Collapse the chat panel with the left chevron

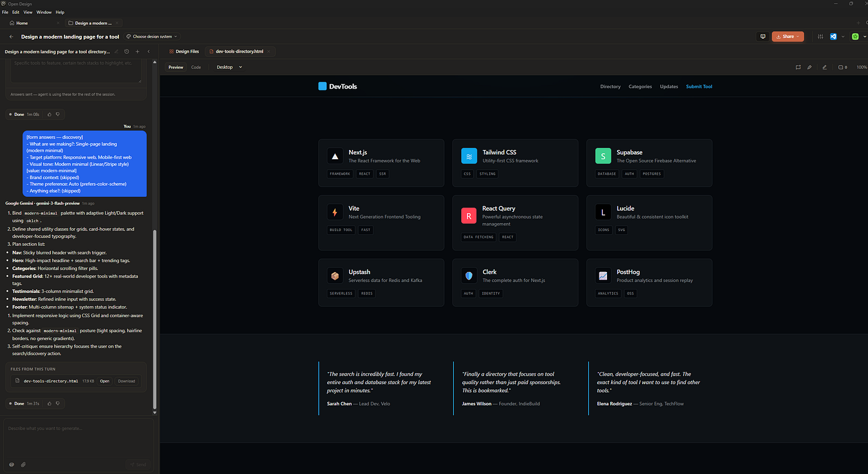pyautogui.click(x=149, y=51)
